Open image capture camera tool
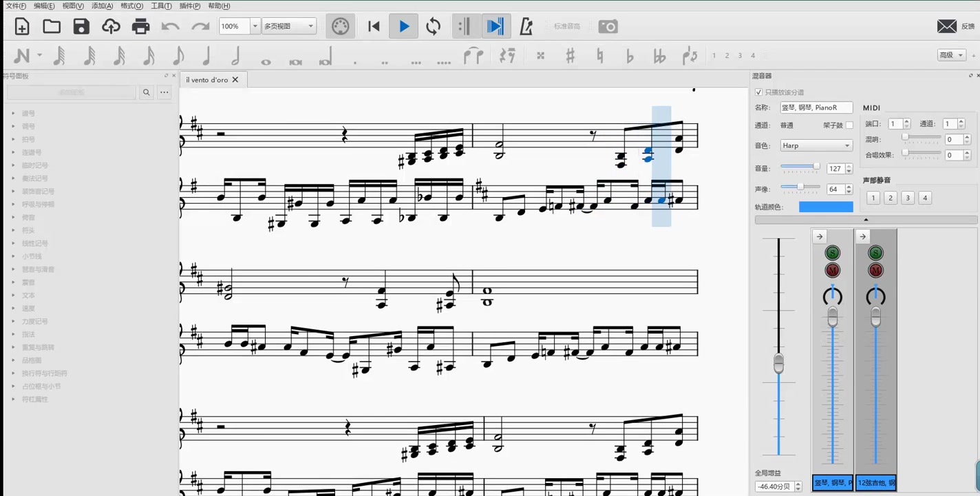This screenshot has width=980, height=496. tap(608, 27)
